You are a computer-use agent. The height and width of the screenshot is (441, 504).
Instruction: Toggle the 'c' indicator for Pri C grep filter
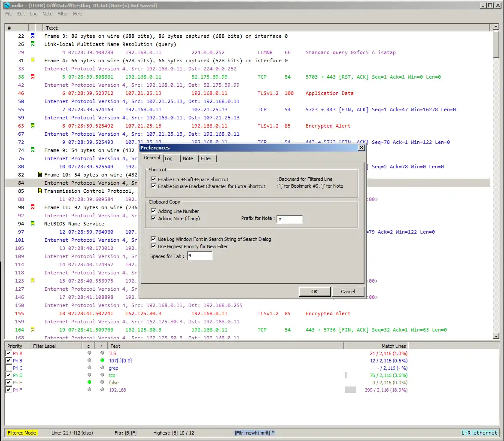click(89, 368)
